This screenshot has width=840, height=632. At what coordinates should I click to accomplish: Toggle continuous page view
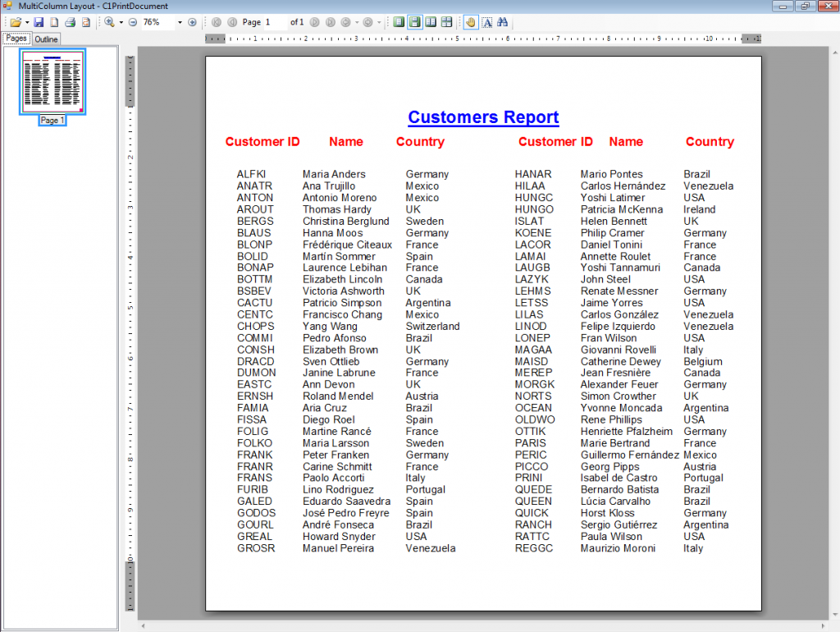pyautogui.click(x=414, y=22)
